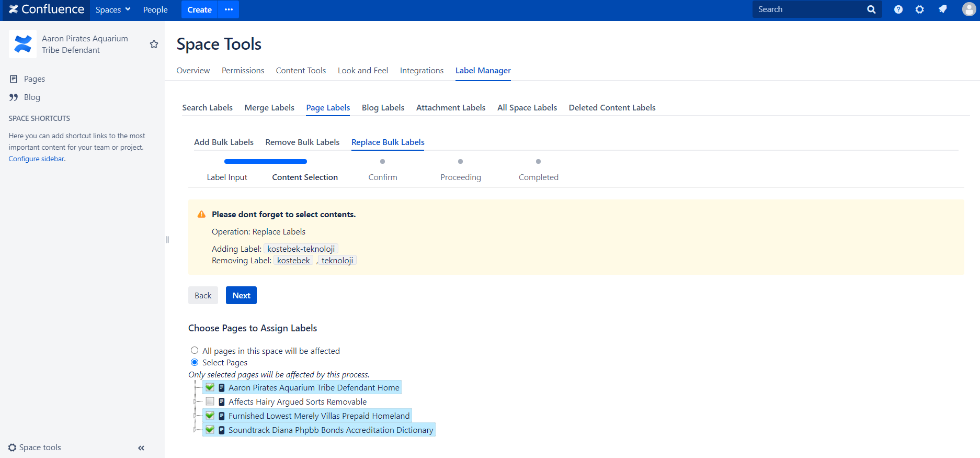Click the Content Selection progress bar
The width and height of the screenshot is (980, 458).
[266, 161]
